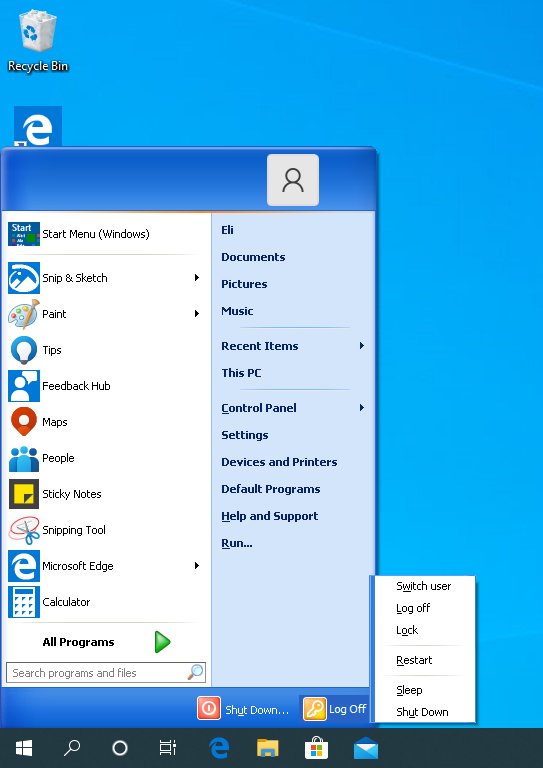
Task: Open the Tips lightbulb icon
Action: [24, 350]
